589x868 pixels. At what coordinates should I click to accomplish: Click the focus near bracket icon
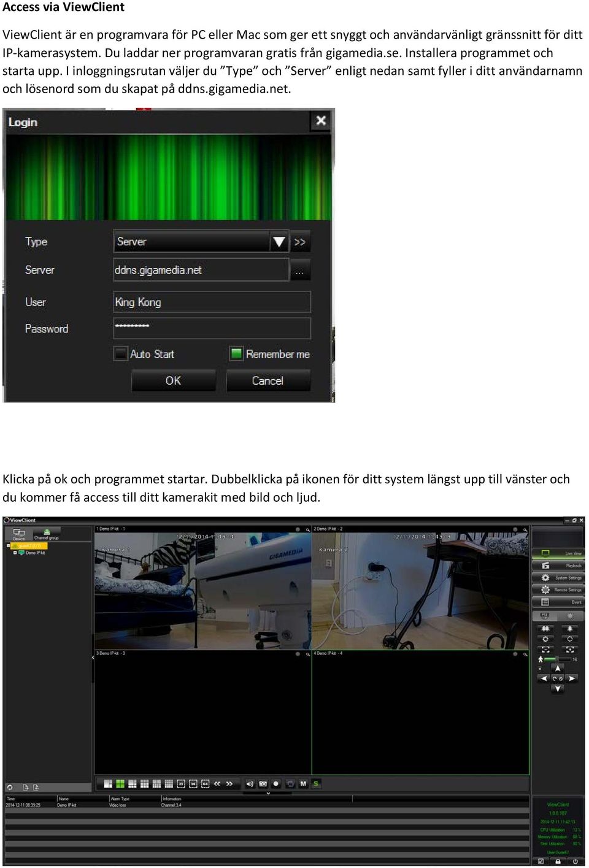(x=545, y=650)
